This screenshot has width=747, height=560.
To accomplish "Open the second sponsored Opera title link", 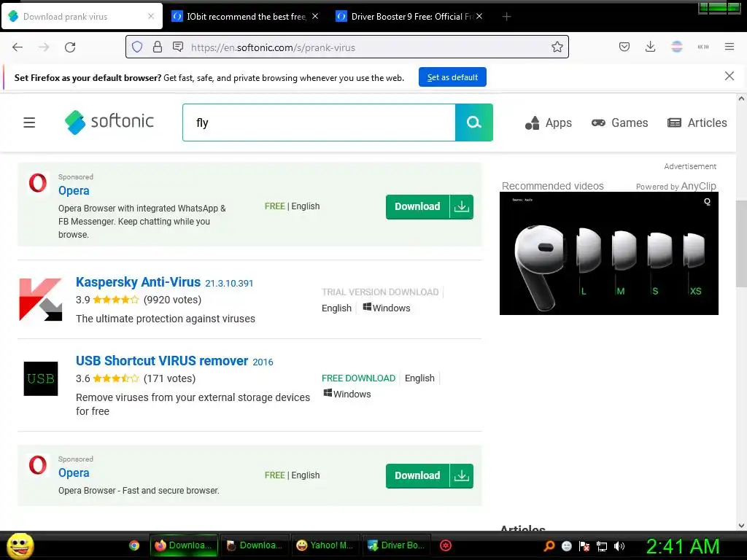I will click(x=74, y=472).
